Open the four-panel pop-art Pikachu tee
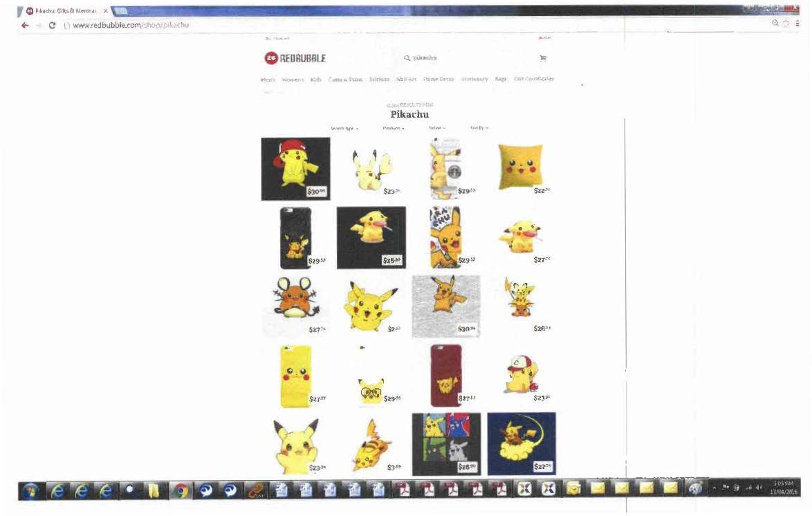Viewport: 812px width, 516px height. [446, 444]
